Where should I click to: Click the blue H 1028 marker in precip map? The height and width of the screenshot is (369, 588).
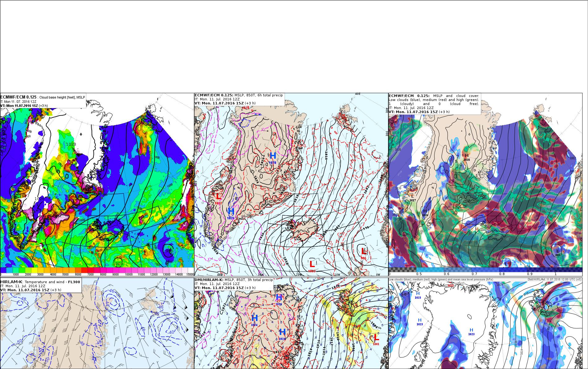pyautogui.click(x=273, y=157)
